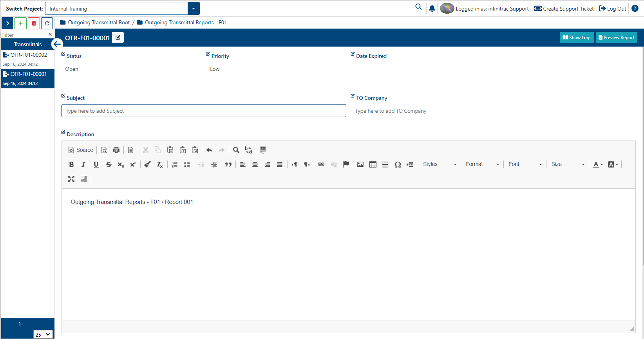644x339 pixels.
Task: Open the Size dropdown
Action: [x=568, y=164]
